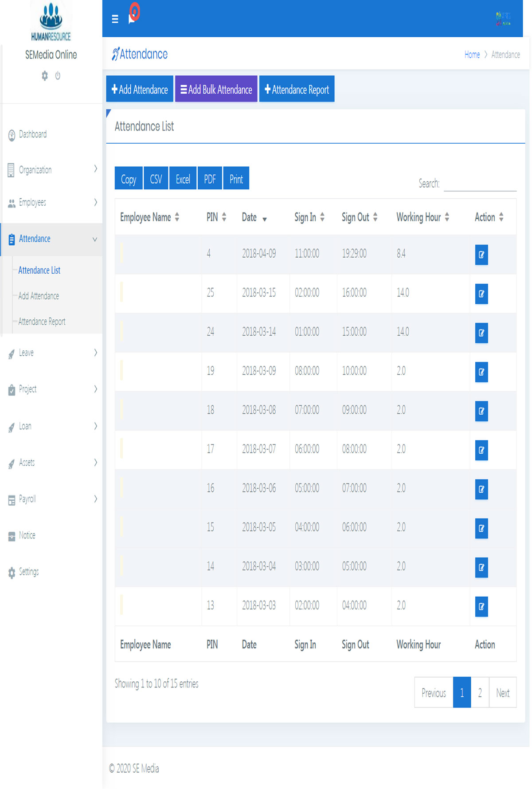Sort the table by Working Hour column
The image size is (532, 790).
(423, 217)
